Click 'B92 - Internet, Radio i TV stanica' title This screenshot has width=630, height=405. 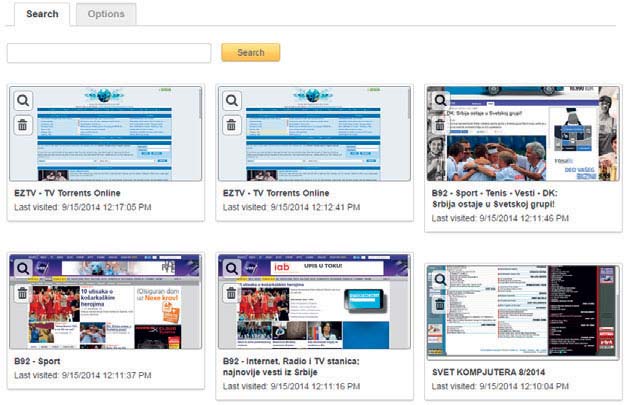click(x=291, y=366)
